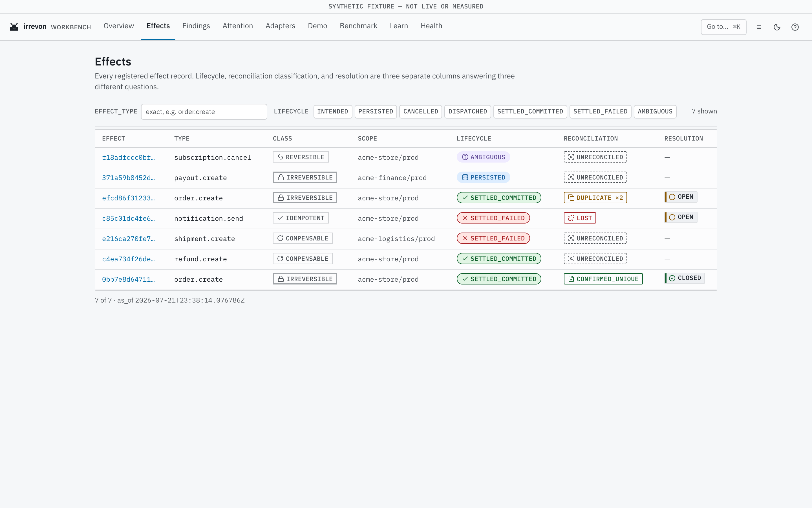Click the notification.send type cell

coord(208,218)
